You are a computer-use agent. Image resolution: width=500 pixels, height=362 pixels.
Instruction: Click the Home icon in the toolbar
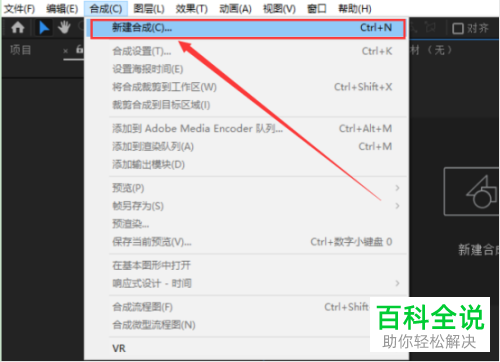[18, 27]
